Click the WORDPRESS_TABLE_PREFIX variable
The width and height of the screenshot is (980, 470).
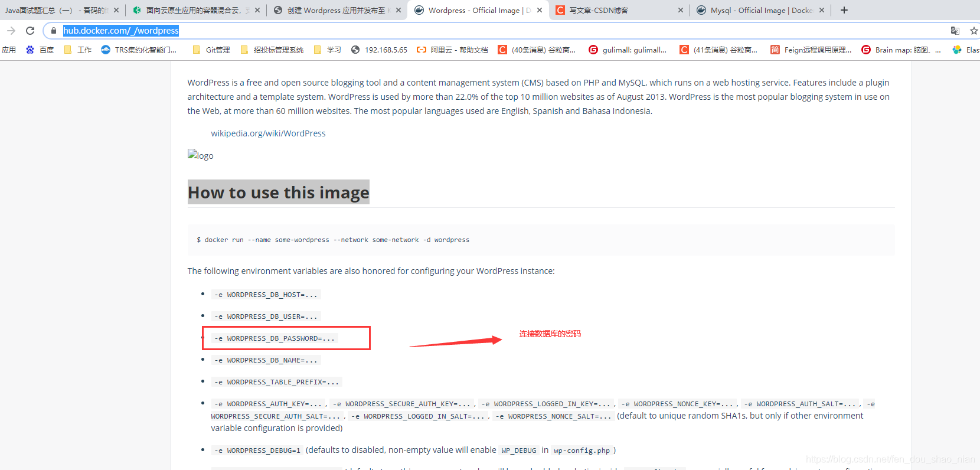277,382
